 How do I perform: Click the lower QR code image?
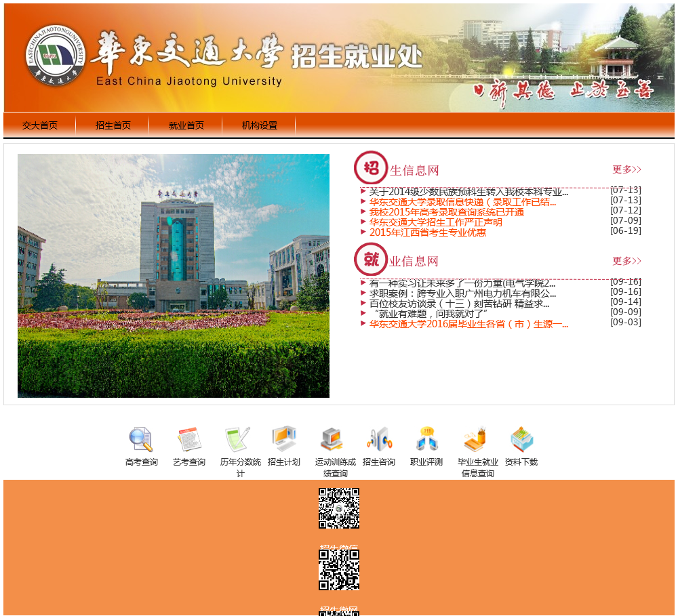[x=339, y=570]
